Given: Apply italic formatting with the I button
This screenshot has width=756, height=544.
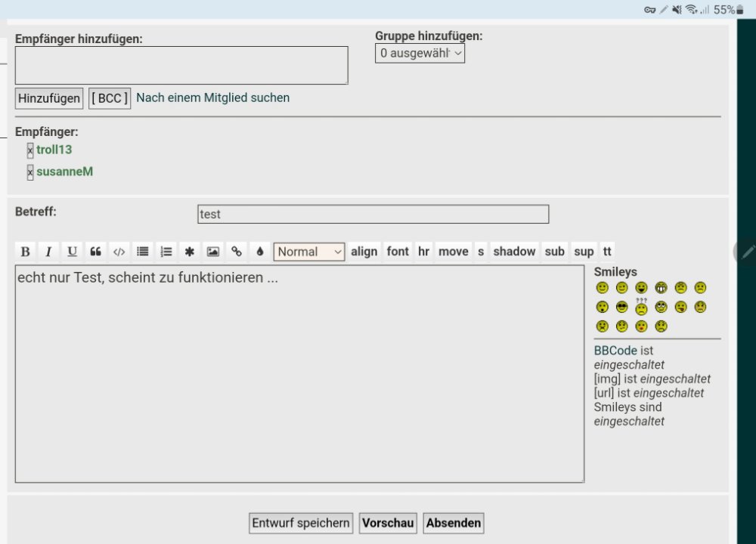Looking at the screenshot, I should coord(48,252).
